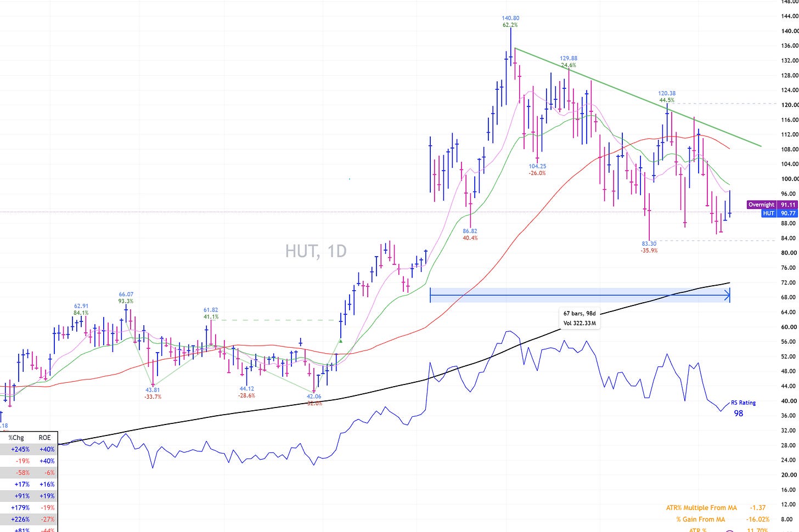
Task: Click the -6% ROE cell
Action: pyautogui.click(x=48, y=473)
